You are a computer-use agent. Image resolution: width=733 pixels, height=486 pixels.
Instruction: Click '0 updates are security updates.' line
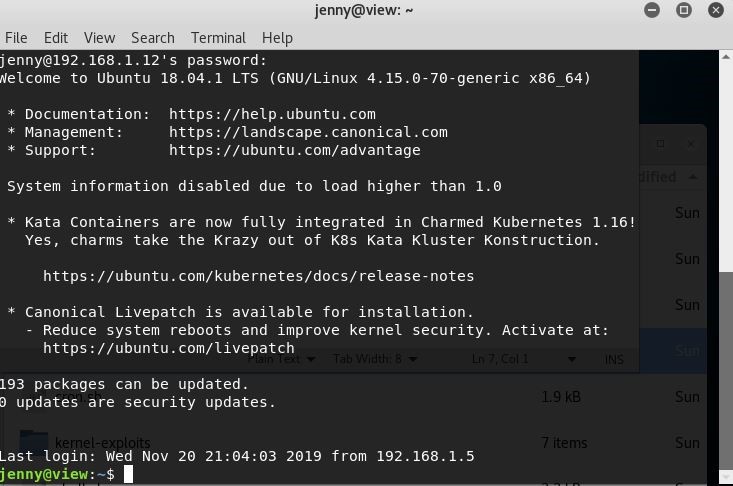138,402
